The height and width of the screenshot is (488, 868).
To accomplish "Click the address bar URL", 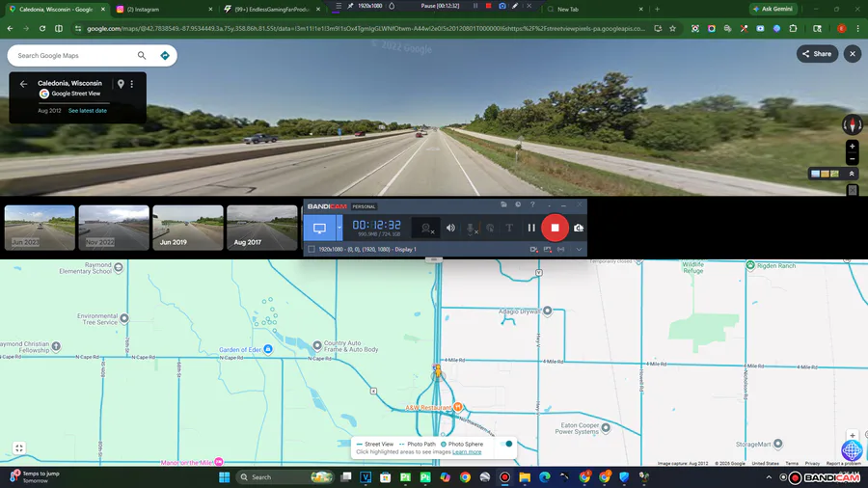I will (366, 28).
